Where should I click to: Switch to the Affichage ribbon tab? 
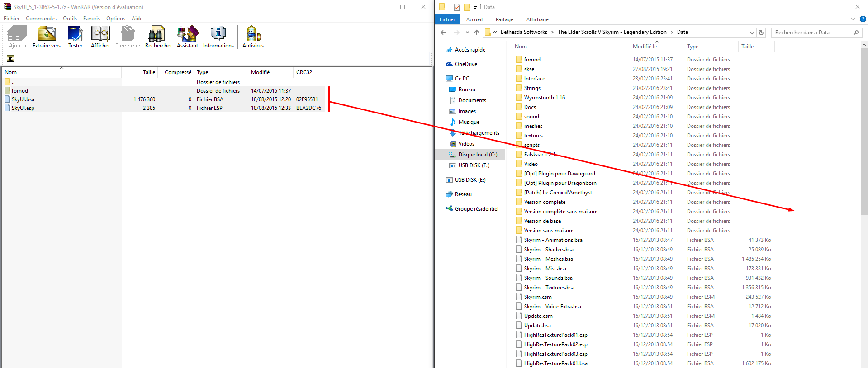point(537,19)
